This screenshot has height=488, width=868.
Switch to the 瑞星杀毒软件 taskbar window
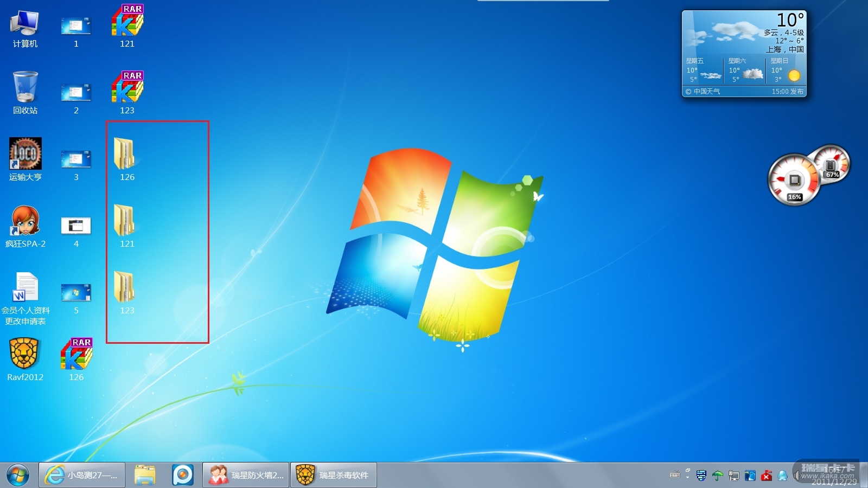(x=334, y=475)
